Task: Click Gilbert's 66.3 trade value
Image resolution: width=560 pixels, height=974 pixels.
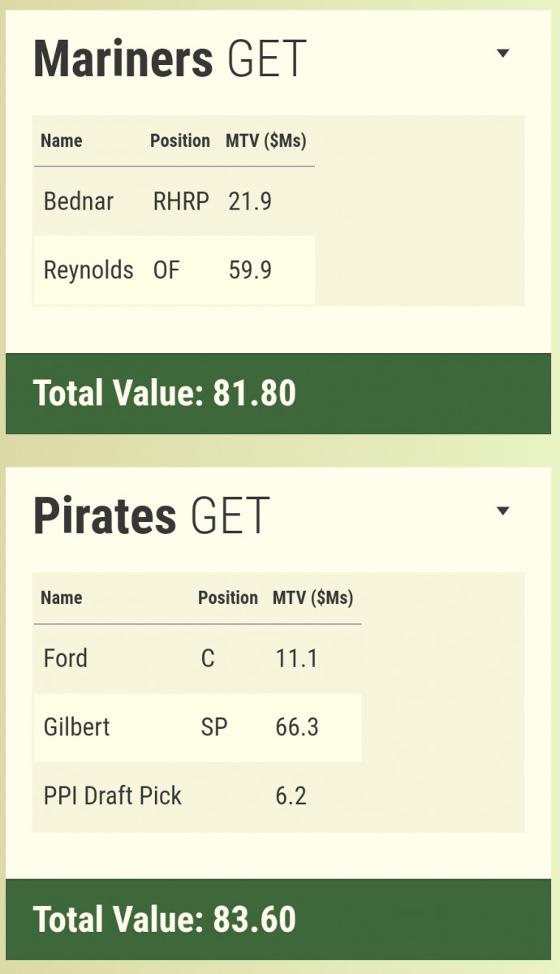Action: 297,727
